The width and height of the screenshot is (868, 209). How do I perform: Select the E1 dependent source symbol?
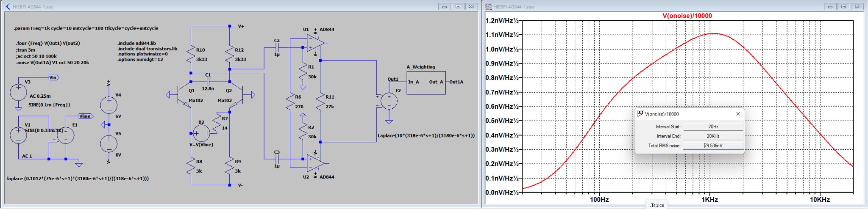[66, 135]
